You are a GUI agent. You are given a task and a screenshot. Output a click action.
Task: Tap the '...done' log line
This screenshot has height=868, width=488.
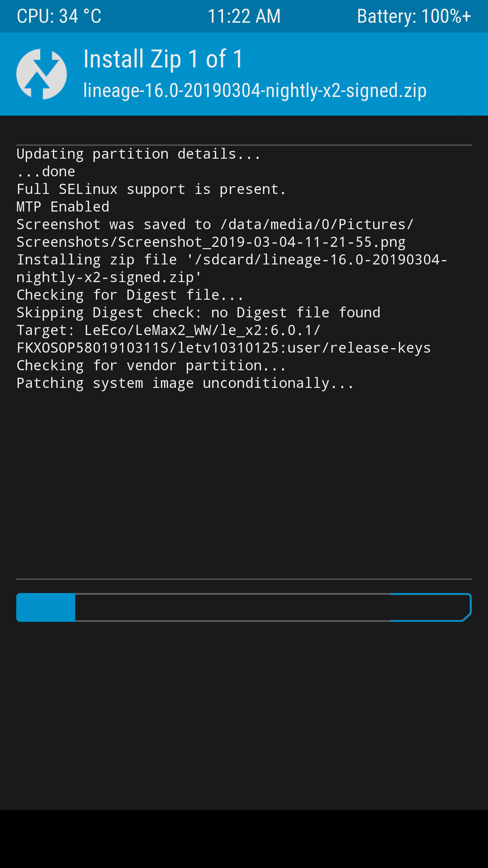(46, 172)
